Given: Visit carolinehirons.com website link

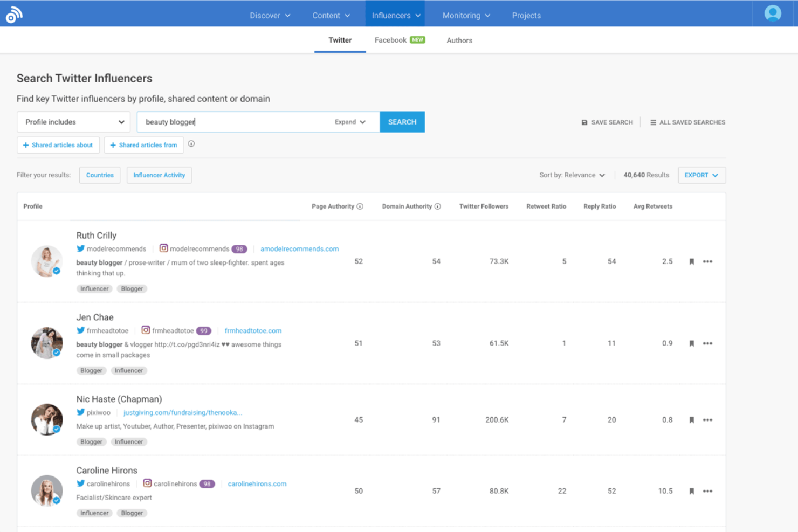Looking at the screenshot, I should click(257, 483).
